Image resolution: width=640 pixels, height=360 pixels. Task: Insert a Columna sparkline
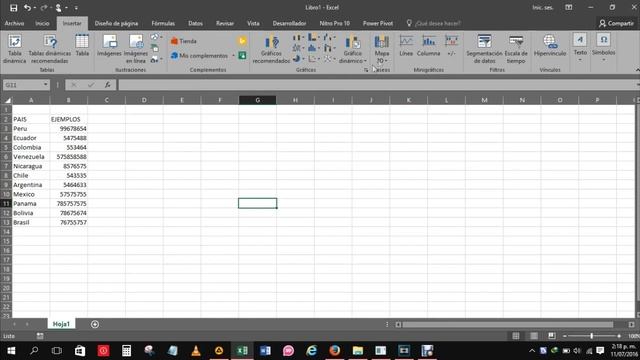pos(429,46)
